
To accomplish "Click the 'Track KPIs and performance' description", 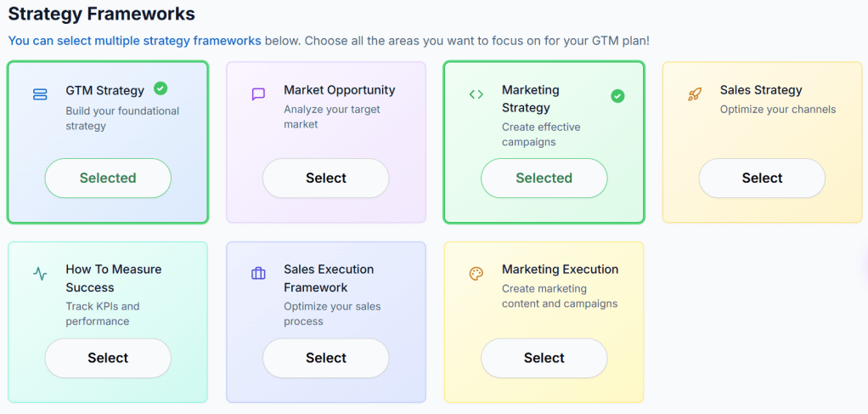I will 98,314.
